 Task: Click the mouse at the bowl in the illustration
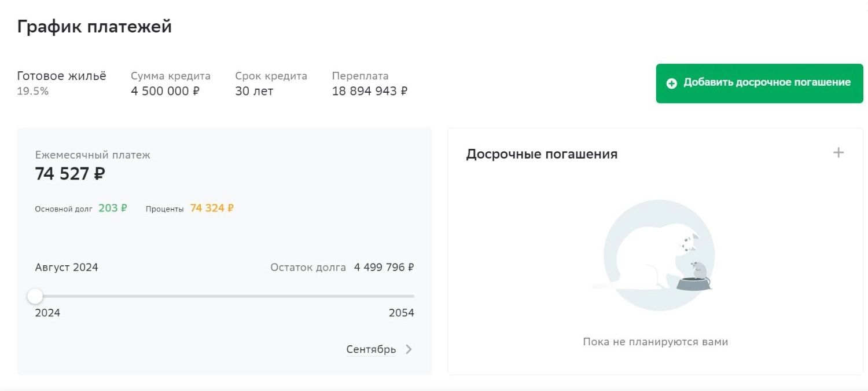[698, 271]
